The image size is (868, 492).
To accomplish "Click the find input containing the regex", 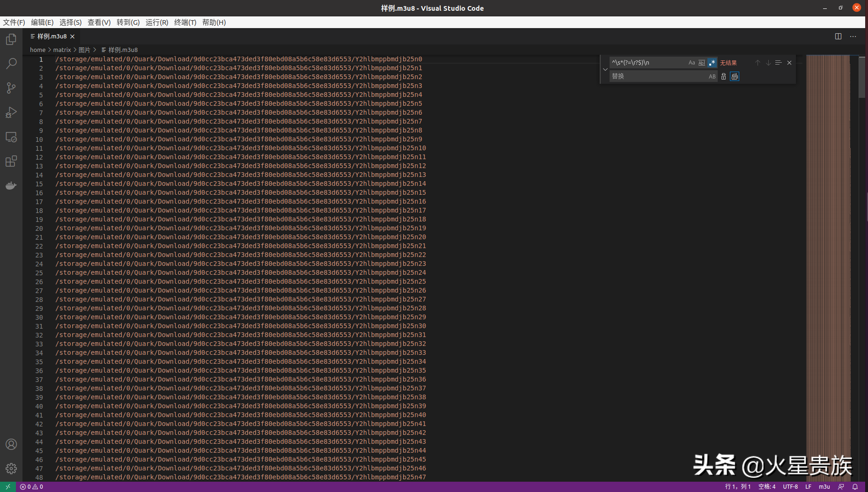I will coord(648,63).
